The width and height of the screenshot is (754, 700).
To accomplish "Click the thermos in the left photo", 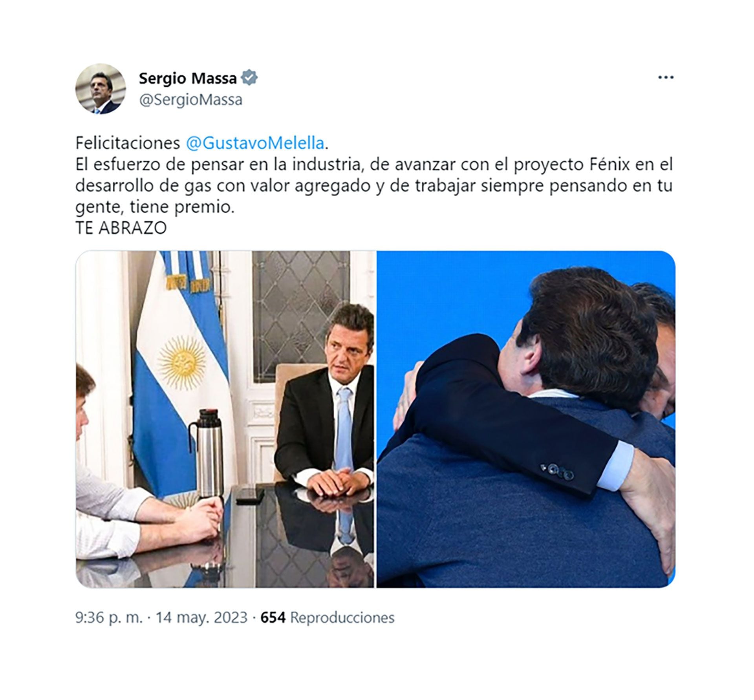I will click(x=208, y=455).
